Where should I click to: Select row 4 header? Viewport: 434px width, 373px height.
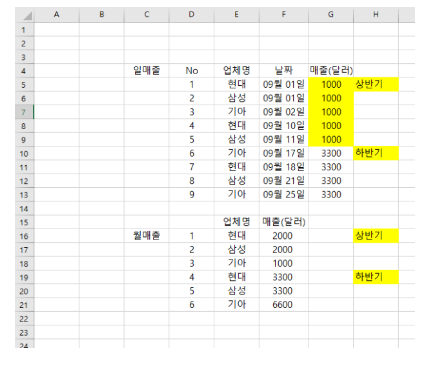pyautogui.click(x=24, y=71)
